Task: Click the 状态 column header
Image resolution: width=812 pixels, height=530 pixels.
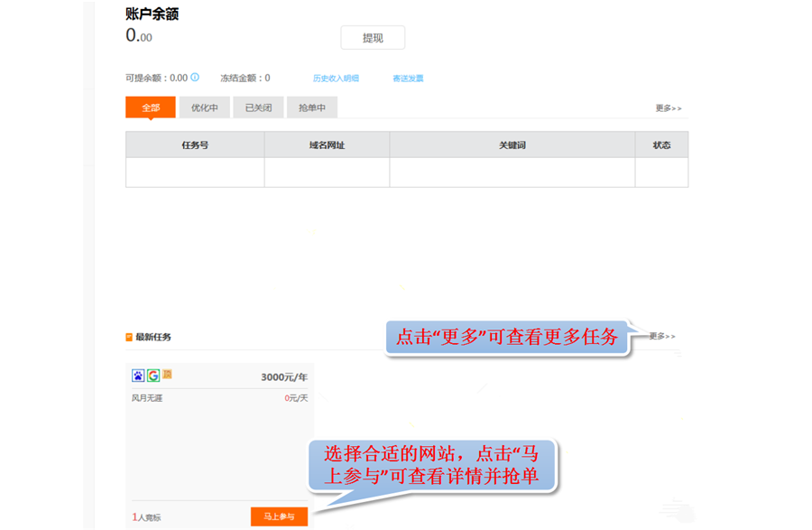Action: (x=661, y=144)
